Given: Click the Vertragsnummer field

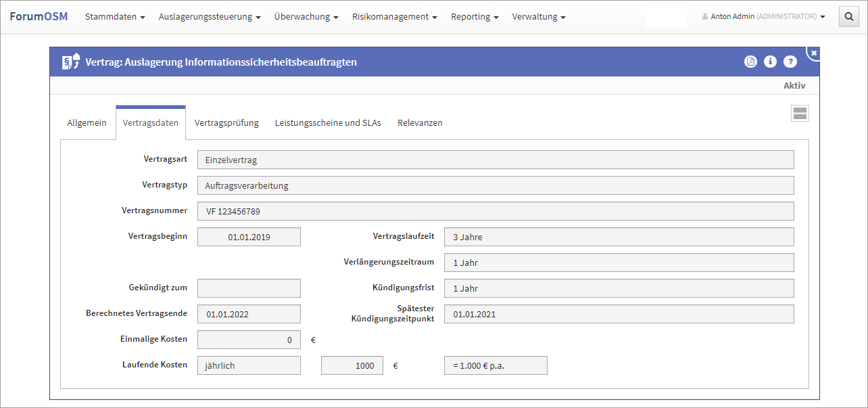Looking at the screenshot, I should click(x=495, y=211).
